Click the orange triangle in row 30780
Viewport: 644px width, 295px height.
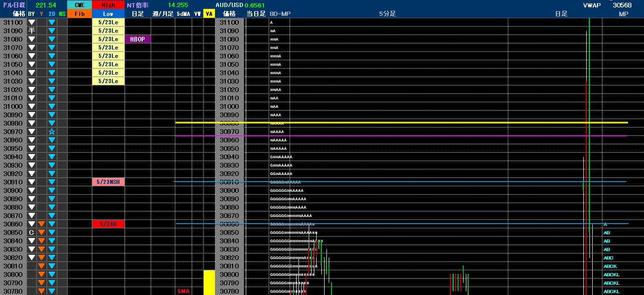(x=42, y=291)
